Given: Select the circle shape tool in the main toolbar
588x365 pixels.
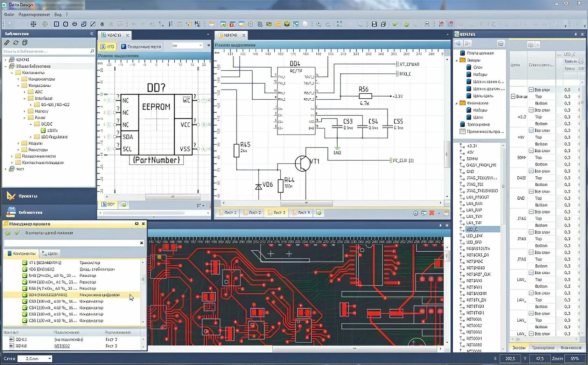Looking at the screenshot, I should click(x=65, y=24).
